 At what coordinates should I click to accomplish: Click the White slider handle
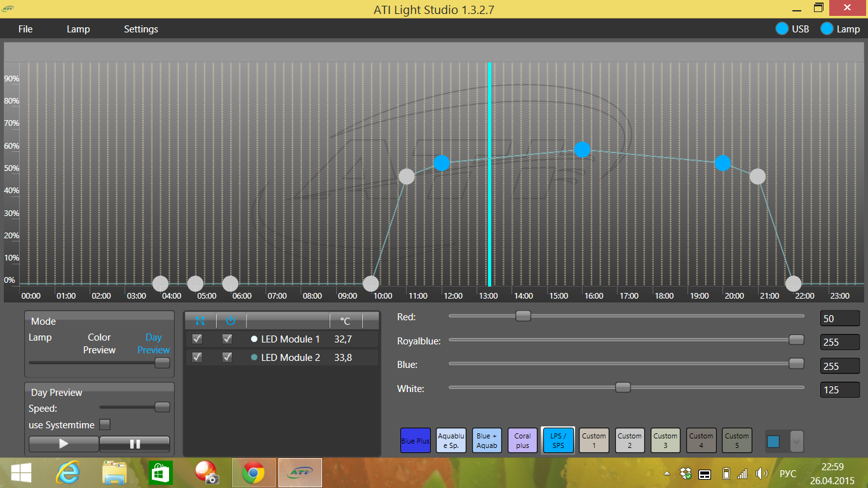[x=623, y=387]
